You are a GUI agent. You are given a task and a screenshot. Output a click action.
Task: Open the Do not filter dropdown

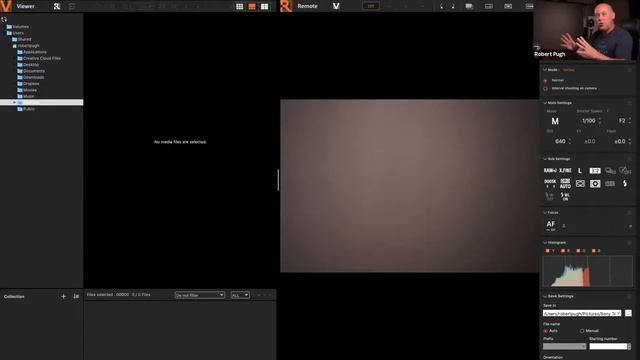point(200,295)
